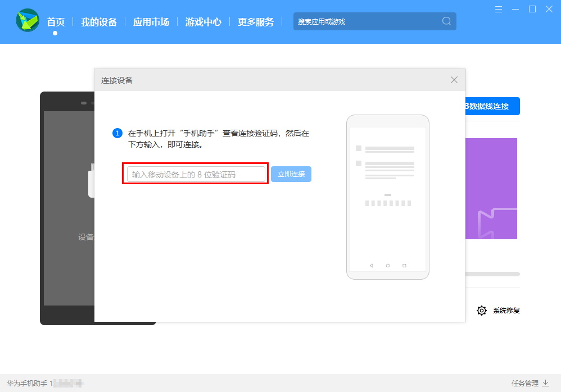Open 更多服务 tab
Screen dimensions: 561x392
pyautogui.click(x=256, y=22)
